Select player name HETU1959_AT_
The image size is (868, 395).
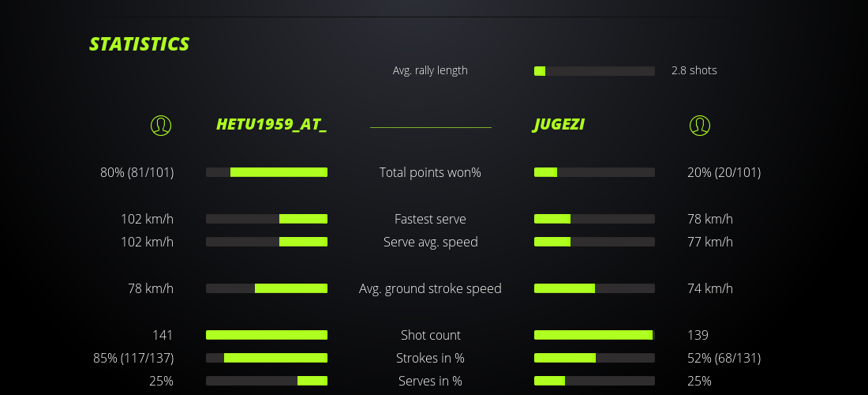click(x=271, y=125)
